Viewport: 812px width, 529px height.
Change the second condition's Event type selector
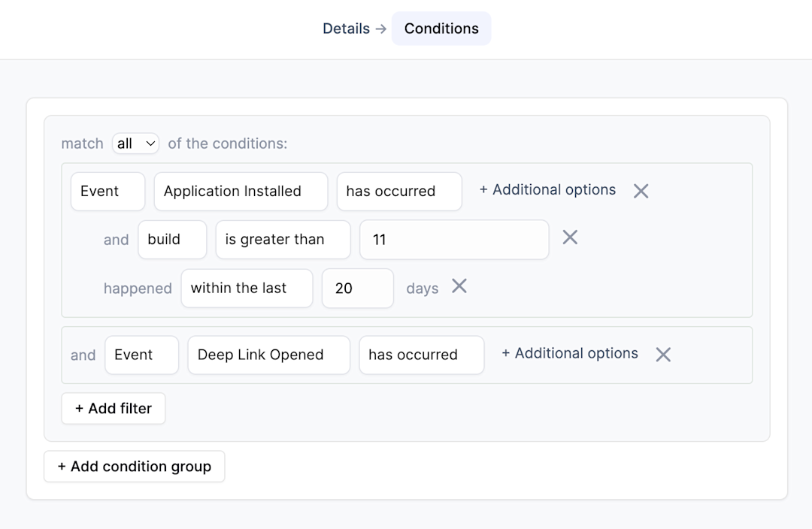click(x=141, y=355)
